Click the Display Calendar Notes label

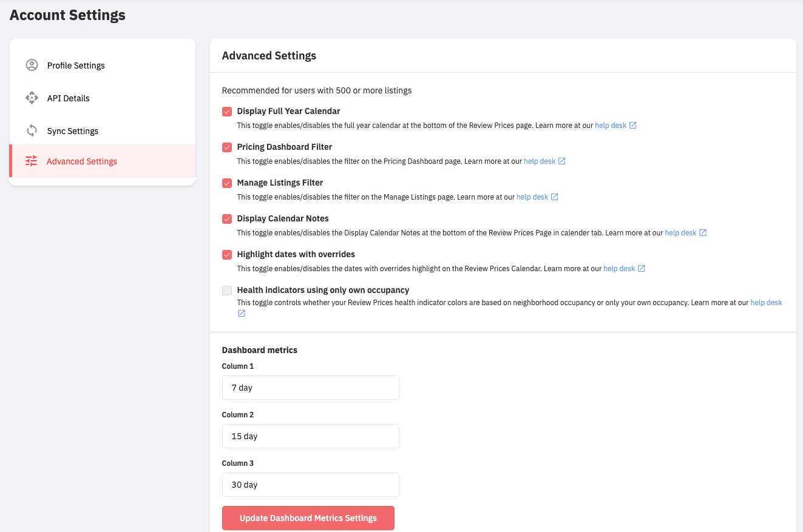click(x=283, y=218)
